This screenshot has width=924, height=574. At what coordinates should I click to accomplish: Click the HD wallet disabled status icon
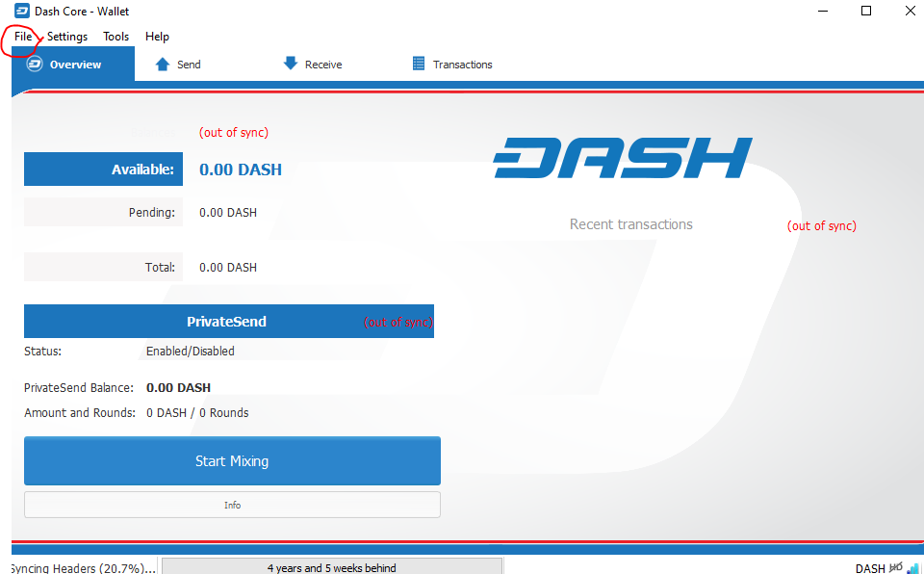[896, 567]
